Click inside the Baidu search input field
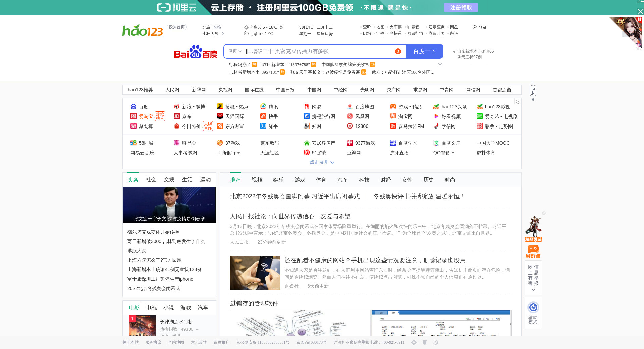 click(319, 51)
